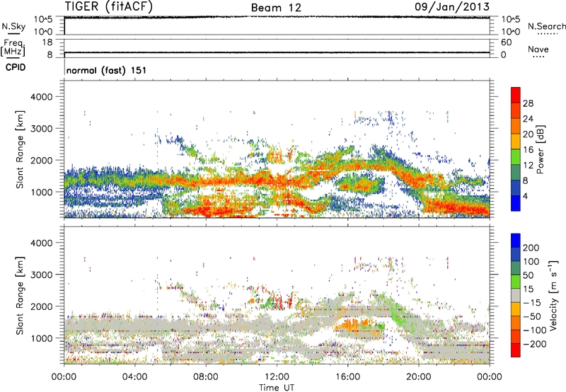This screenshot has width=566, height=392.
Task: Select the Beam 12 header label
Action: (x=276, y=8)
